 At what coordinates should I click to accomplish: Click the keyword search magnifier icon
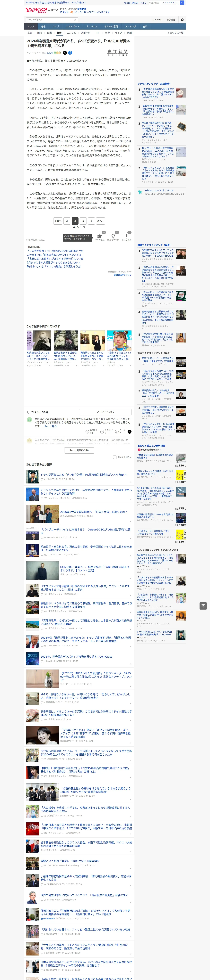point(75,19)
